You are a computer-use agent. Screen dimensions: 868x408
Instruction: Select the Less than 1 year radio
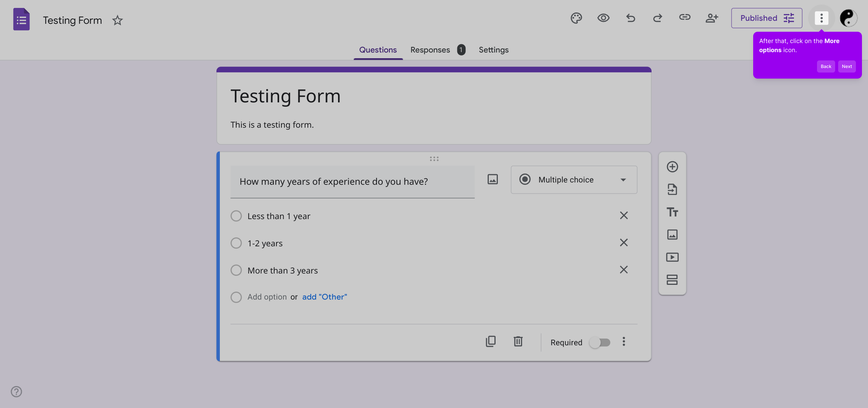[x=236, y=216]
